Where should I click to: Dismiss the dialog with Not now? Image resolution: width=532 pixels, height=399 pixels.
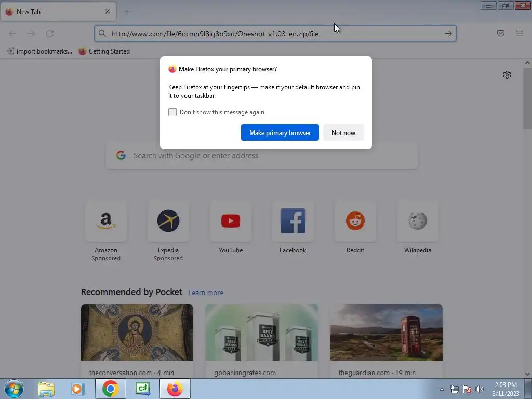[x=343, y=132]
